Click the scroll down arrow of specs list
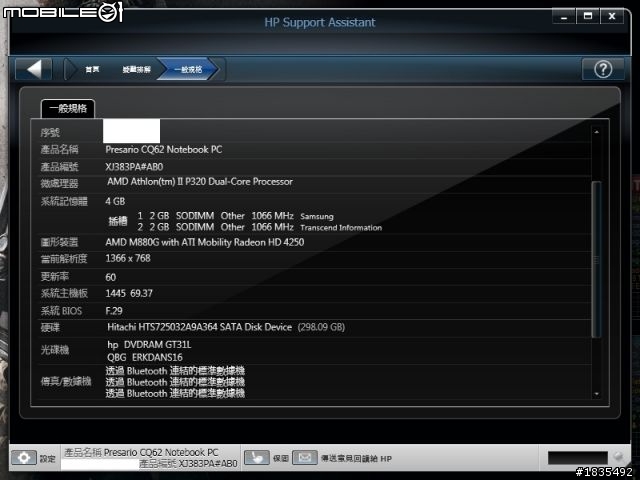 tap(597, 394)
